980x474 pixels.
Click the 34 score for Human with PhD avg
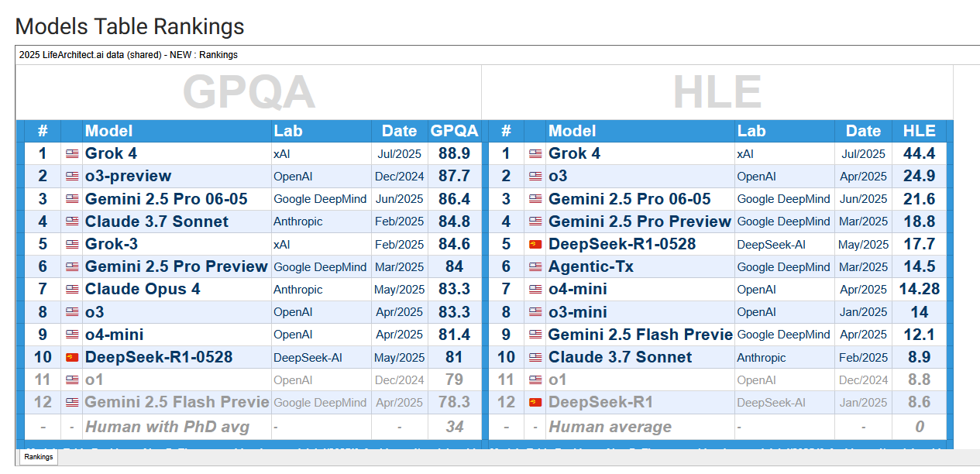455,427
